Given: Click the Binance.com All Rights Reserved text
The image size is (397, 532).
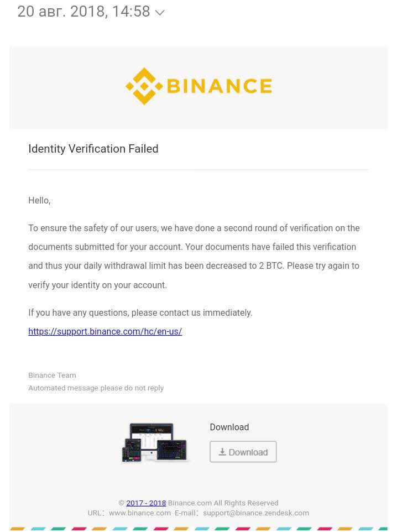Looking at the screenshot, I should coord(223,503).
